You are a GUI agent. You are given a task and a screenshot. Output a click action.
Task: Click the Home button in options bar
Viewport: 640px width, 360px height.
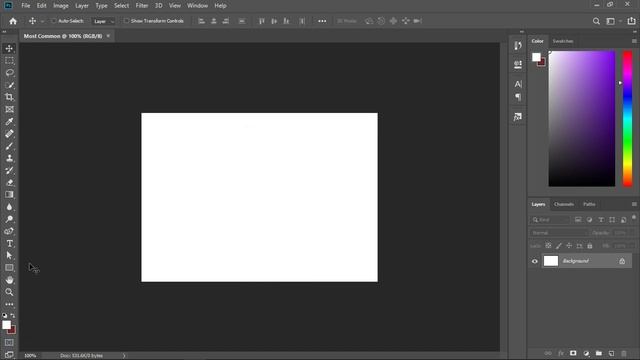13,21
